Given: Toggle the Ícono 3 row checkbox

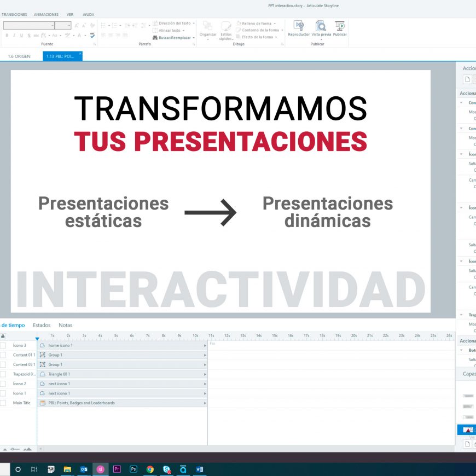Looking at the screenshot, I should coord(3,345).
